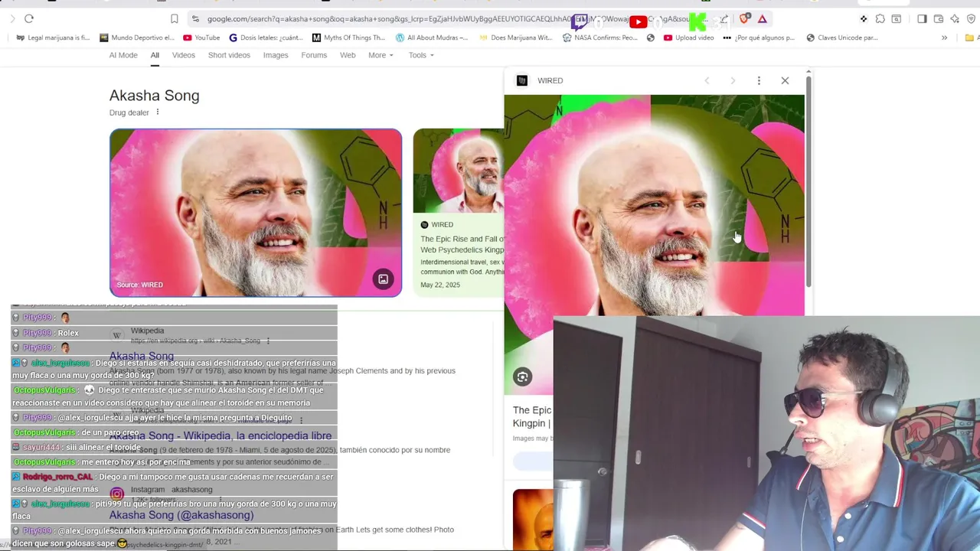Switch to Videos search tab
Image resolution: width=980 pixels, height=551 pixels.
[184, 55]
